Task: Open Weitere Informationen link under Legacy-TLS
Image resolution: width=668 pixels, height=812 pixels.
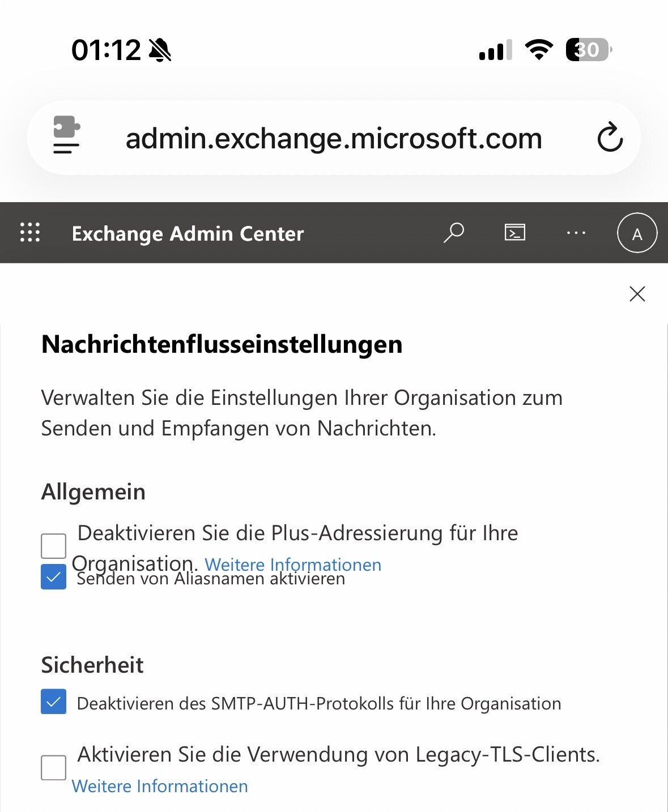Action: (x=160, y=787)
